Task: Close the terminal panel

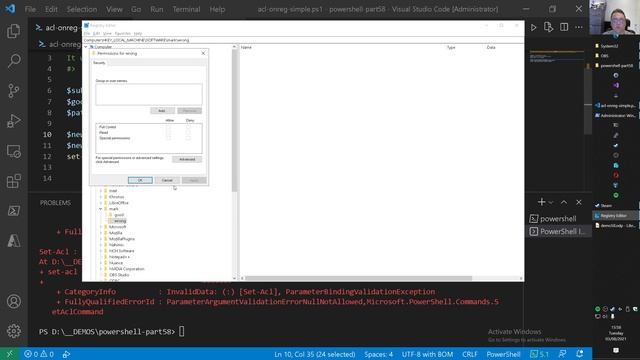Action: pyautogui.click(x=579, y=202)
